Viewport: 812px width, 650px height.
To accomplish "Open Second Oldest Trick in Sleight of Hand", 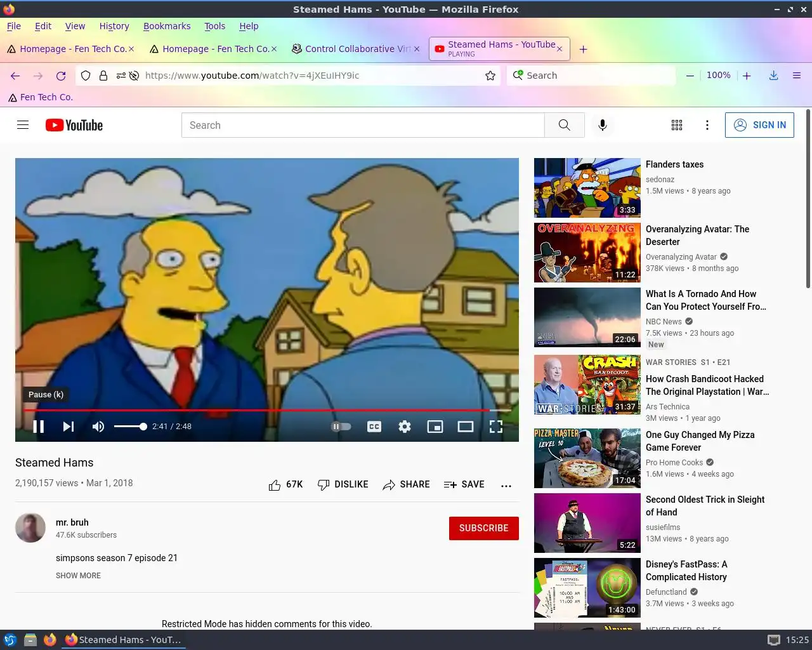I will pyautogui.click(x=705, y=506).
